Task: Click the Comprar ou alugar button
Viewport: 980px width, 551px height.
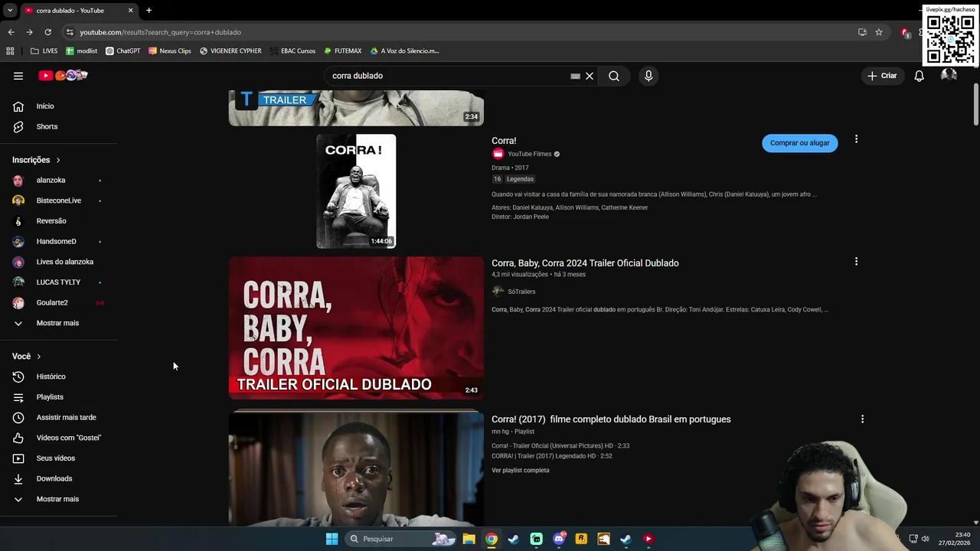Action: click(x=799, y=143)
